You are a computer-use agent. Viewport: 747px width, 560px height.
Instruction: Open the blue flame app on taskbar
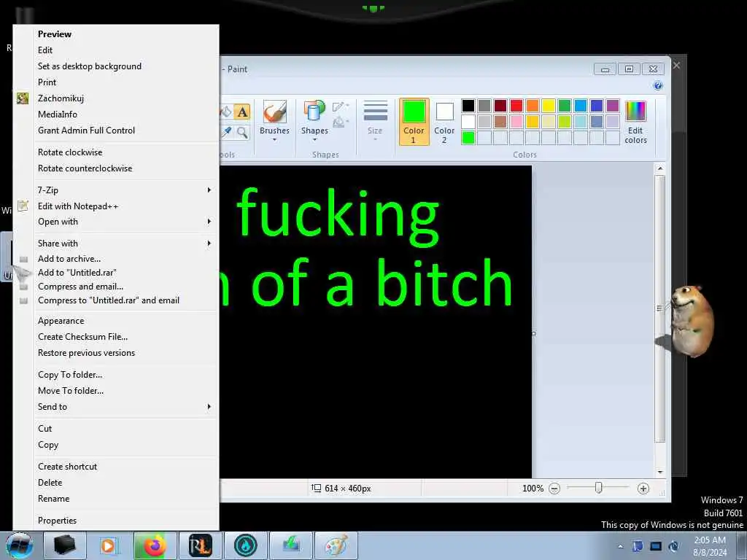[x=245, y=545]
